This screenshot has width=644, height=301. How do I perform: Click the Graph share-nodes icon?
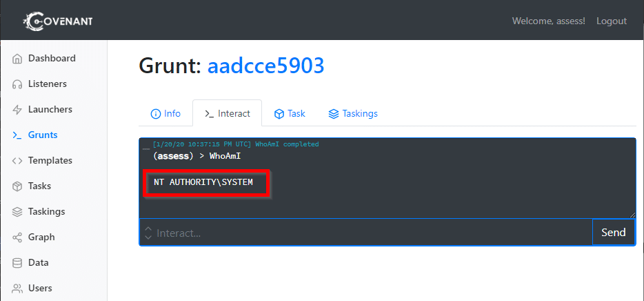(17, 237)
